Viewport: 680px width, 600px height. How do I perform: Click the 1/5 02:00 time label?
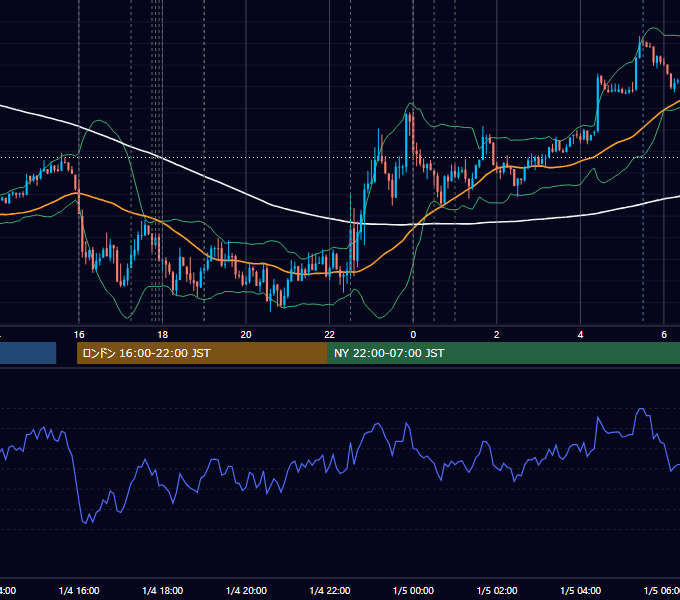click(x=497, y=590)
